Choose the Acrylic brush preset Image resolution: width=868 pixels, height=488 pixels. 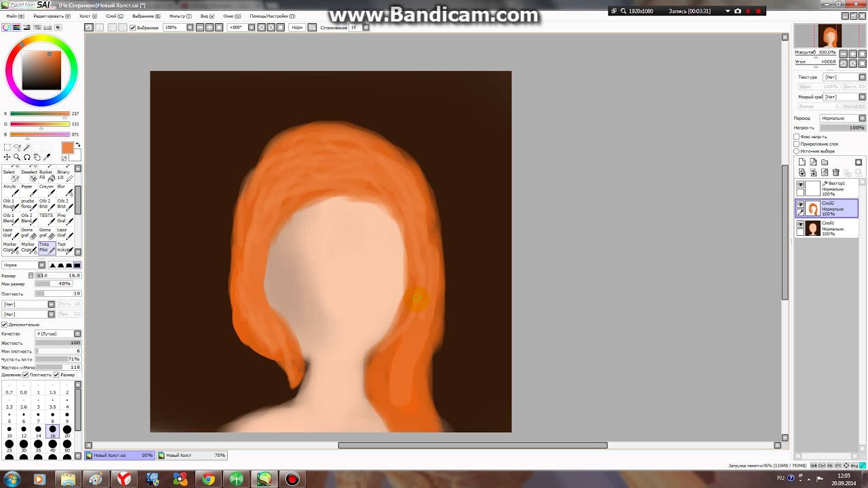point(11,190)
